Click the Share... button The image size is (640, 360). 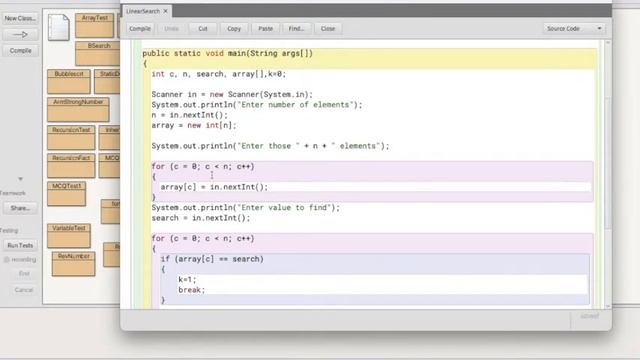(20, 208)
